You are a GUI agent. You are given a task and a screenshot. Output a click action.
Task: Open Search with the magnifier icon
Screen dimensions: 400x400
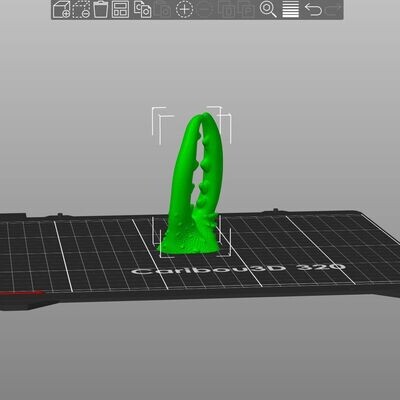click(268, 9)
